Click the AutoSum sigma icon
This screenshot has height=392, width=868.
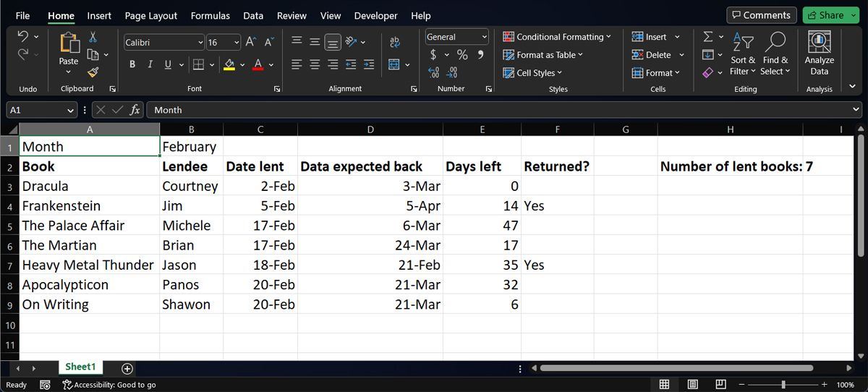(709, 36)
